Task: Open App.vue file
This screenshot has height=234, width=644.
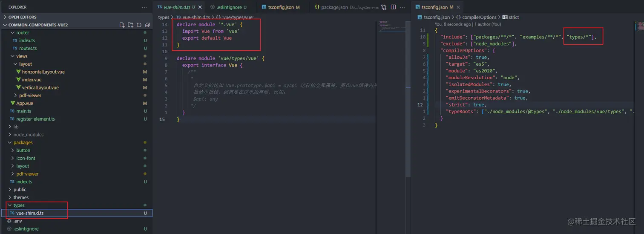Action: (x=25, y=103)
